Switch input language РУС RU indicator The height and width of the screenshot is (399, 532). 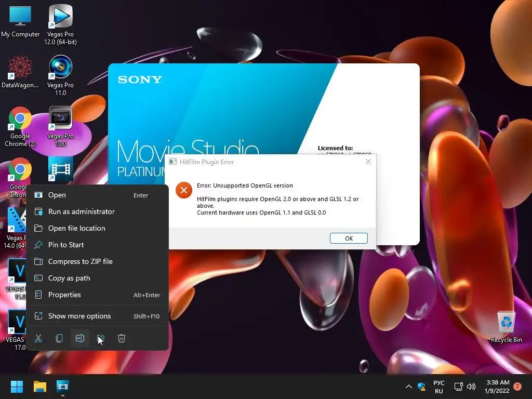coord(438,387)
